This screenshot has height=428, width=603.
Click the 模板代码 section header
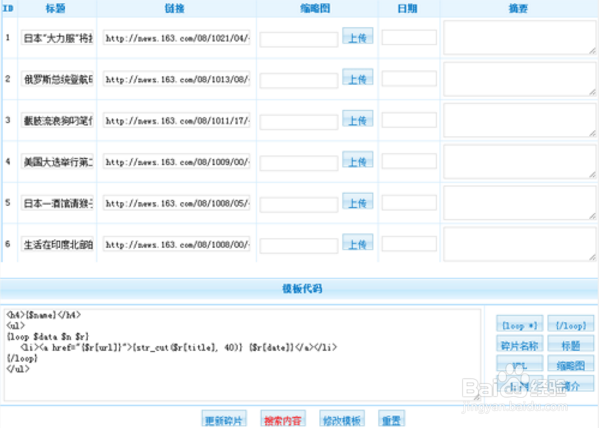point(302,288)
